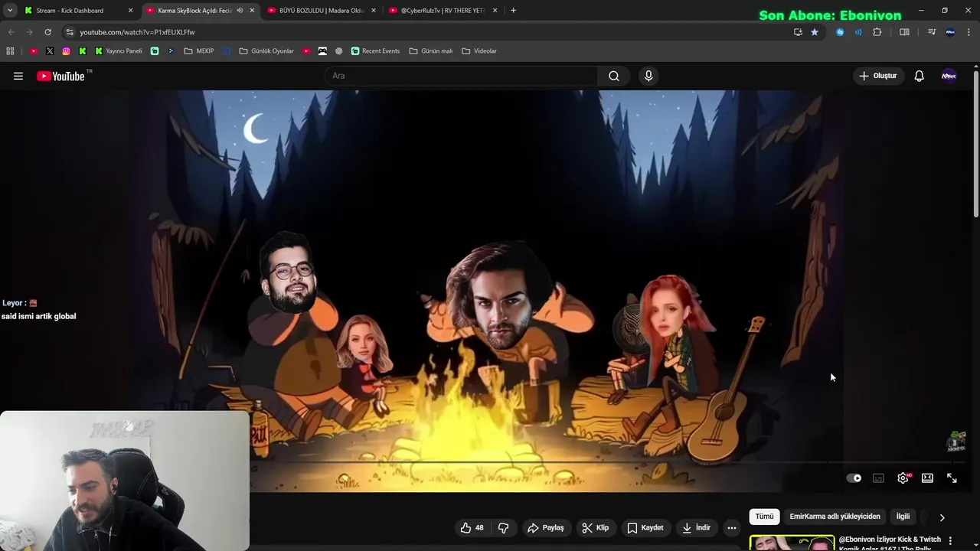The image size is (980, 551).
Task: Focus the Chrome address bar URL
Action: tap(429, 32)
